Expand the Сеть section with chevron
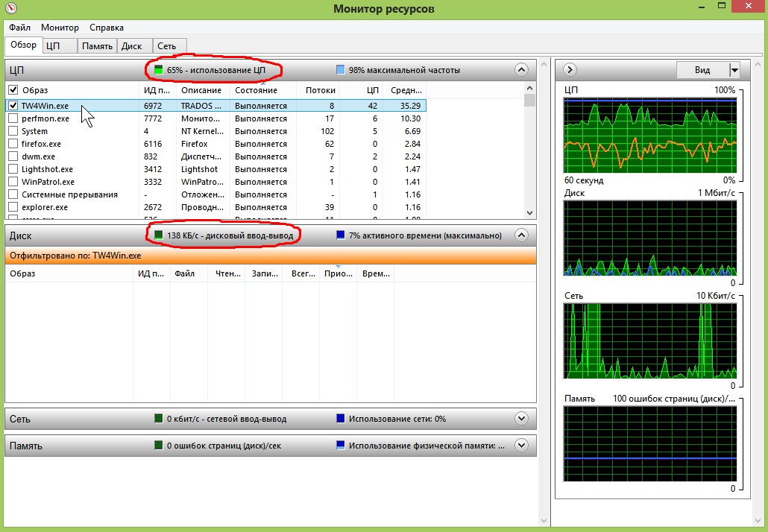Image resolution: width=768 pixels, height=532 pixels. click(x=522, y=419)
